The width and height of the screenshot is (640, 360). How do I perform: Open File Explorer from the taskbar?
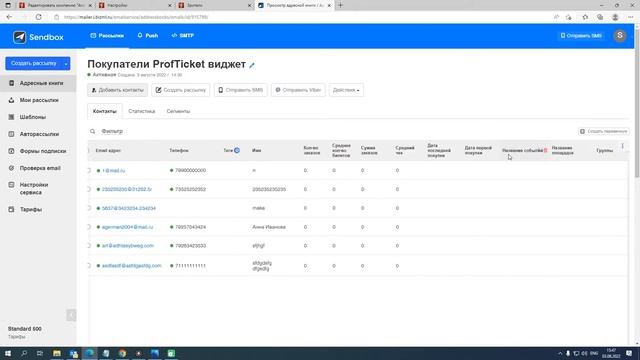[x=57, y=353]
